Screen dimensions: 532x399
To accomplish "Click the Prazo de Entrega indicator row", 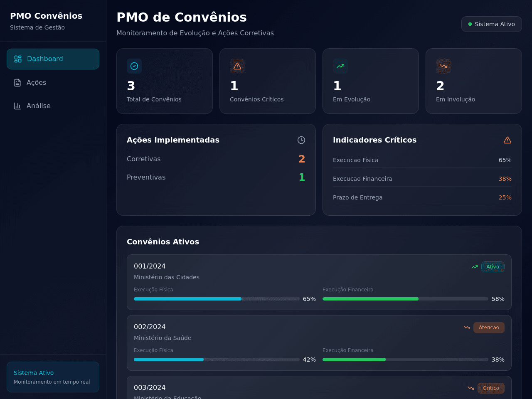I will point(422,197).
